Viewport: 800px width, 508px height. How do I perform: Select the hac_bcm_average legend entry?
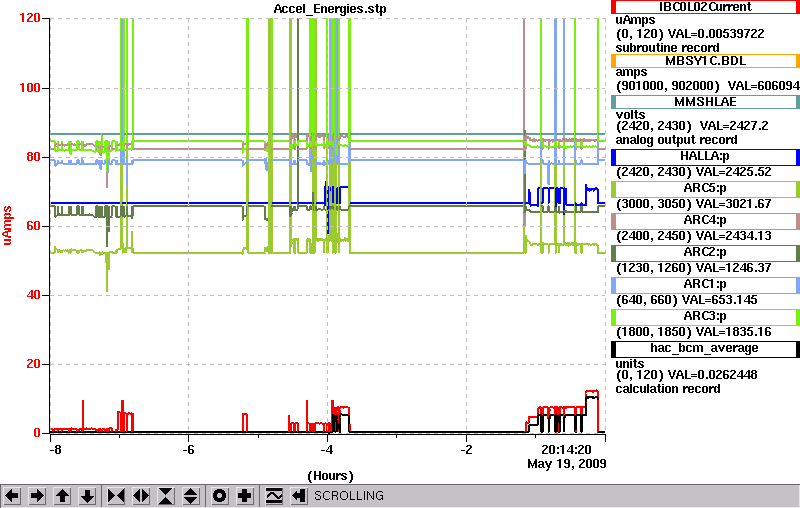pyautogui.click(x=705, y=349)
